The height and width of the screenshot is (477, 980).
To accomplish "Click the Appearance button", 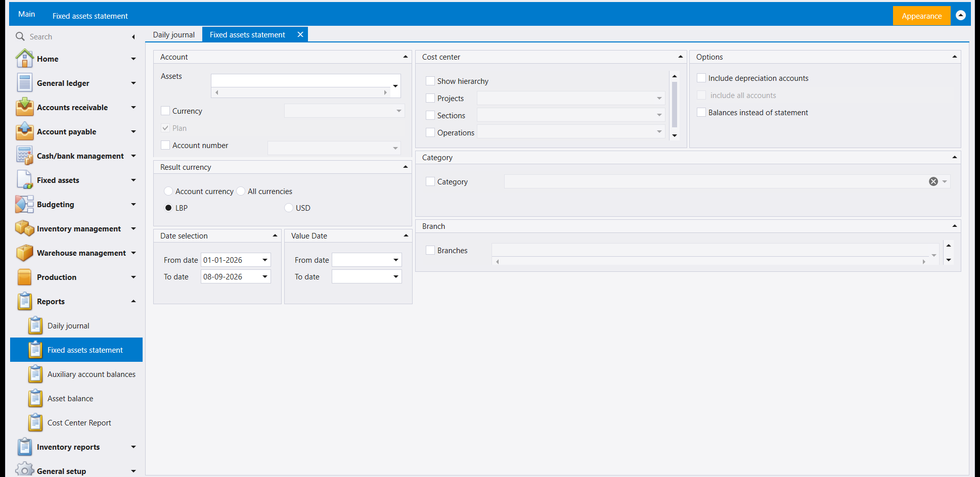I will point(921,16).
